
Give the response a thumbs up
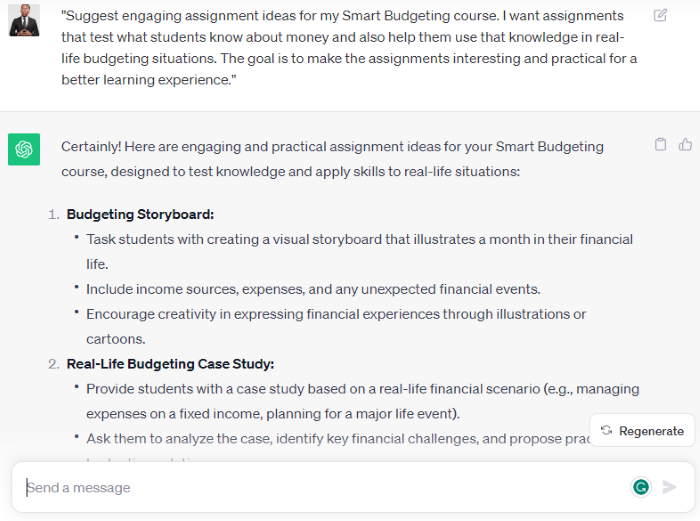pyautogui.click(x=685, y=144)
